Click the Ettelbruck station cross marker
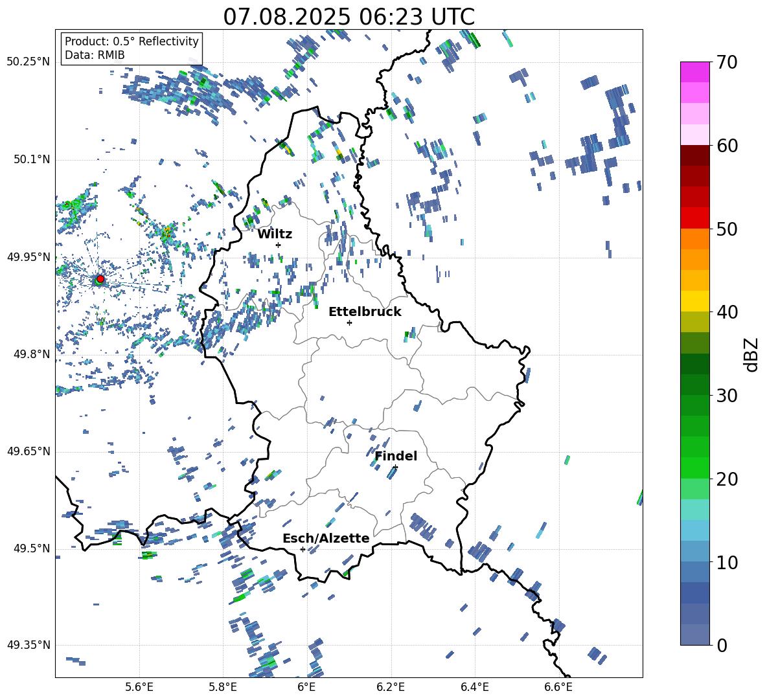 click(x=349, y=322)
